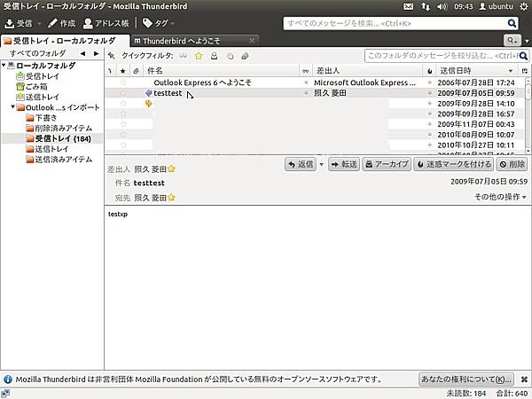Open the ubuntu user menu

(x=496, y=6)
